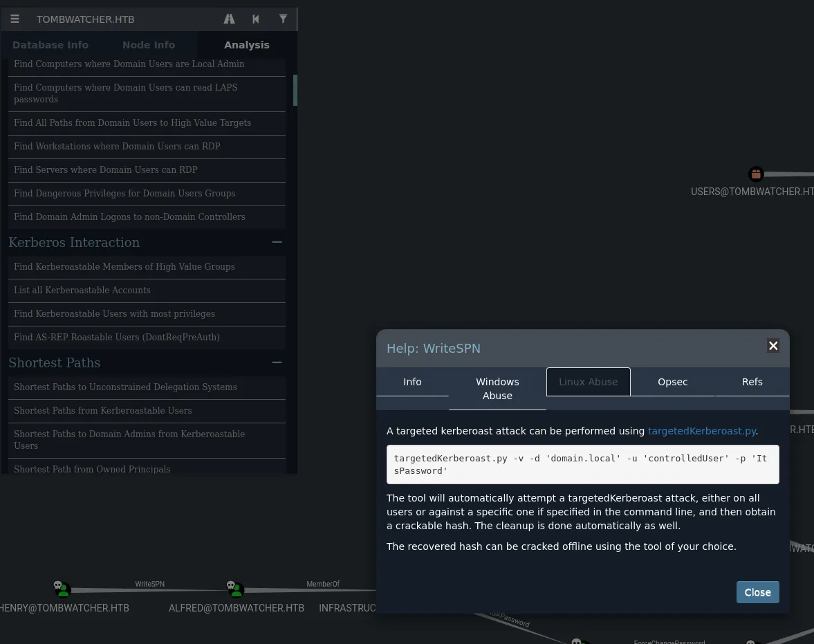
Task: Open the filter funnel icon in search bar
Action: pos(283,19)
